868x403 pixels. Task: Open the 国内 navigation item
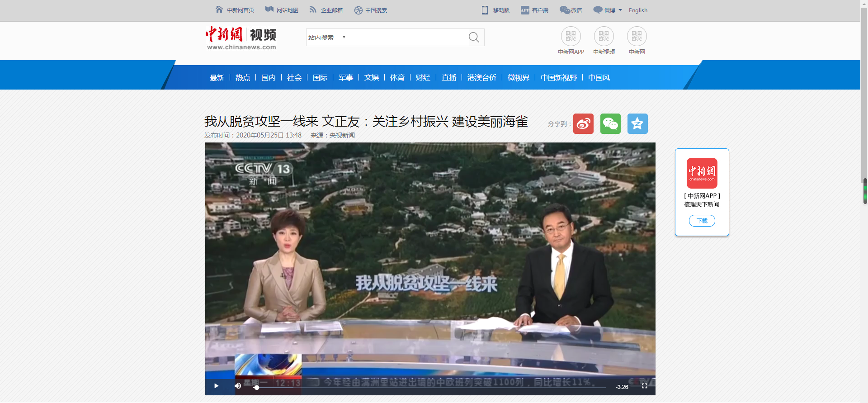(269, 77)
